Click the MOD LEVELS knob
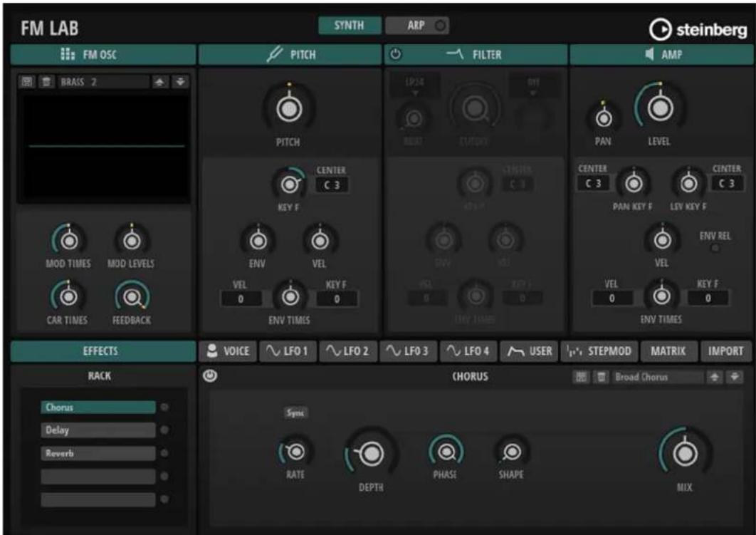 (x=132, y=240)
